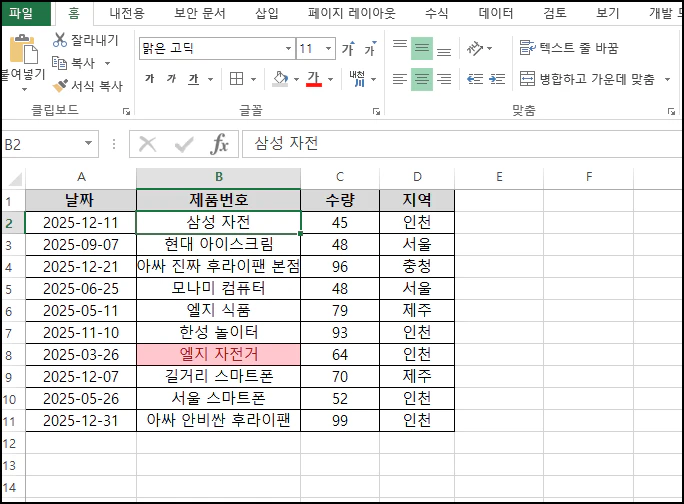The width and height of the screenshot is (684, 504).
Task: Toggle underline formatting
Action: click(x=193, y=79)
